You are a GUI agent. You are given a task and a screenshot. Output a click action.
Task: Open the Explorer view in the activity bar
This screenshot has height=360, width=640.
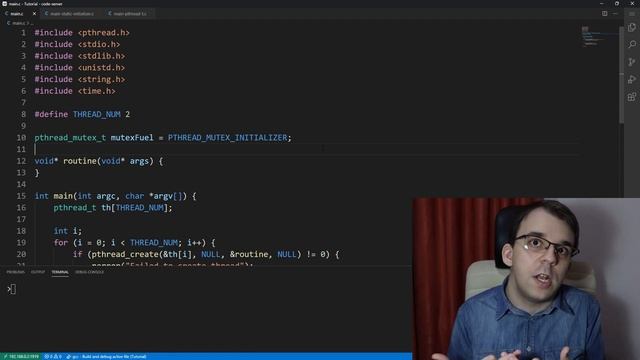(x=632, y=28)
